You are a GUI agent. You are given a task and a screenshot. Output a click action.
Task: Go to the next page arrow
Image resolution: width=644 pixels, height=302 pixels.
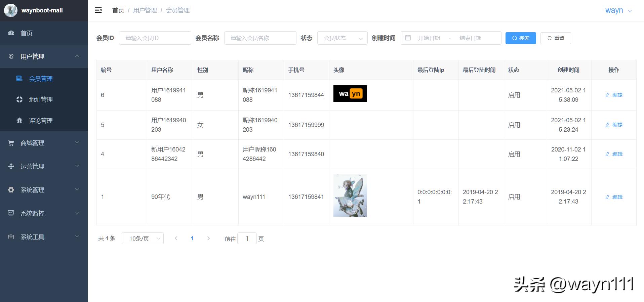click(x=208, y=239)
